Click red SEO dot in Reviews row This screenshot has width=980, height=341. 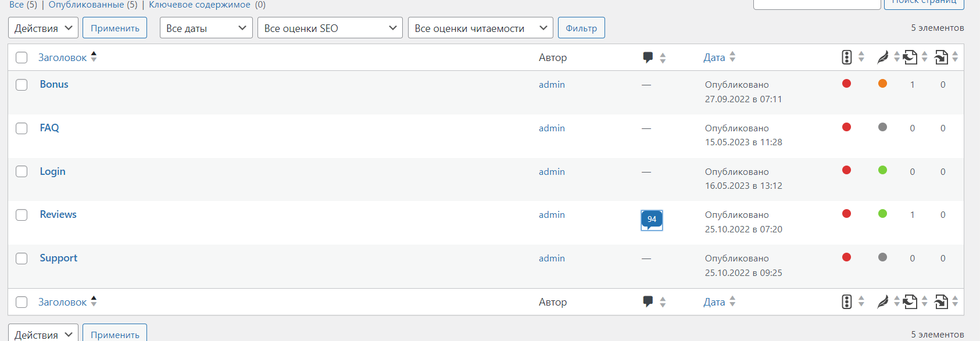click(x=847, y=214)
